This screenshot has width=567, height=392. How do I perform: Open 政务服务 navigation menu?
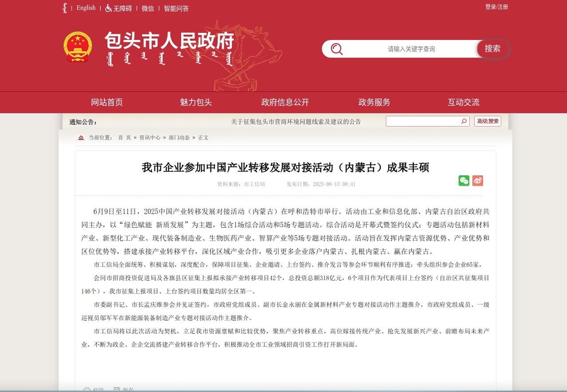[x=374, y=102]
